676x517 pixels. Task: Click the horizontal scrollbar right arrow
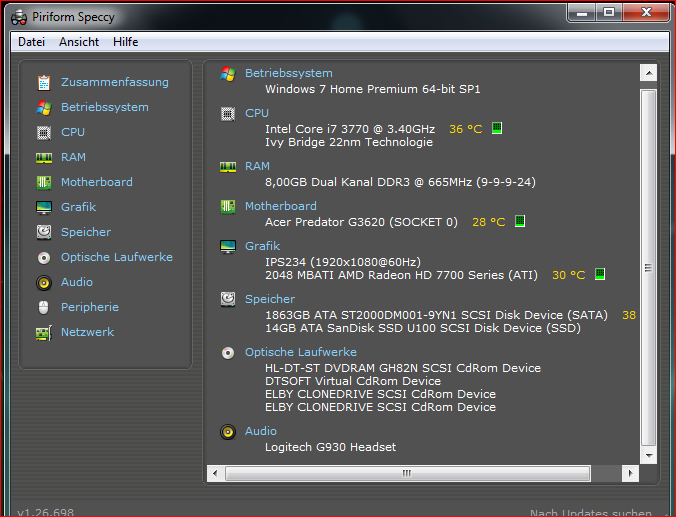[630, 473]
